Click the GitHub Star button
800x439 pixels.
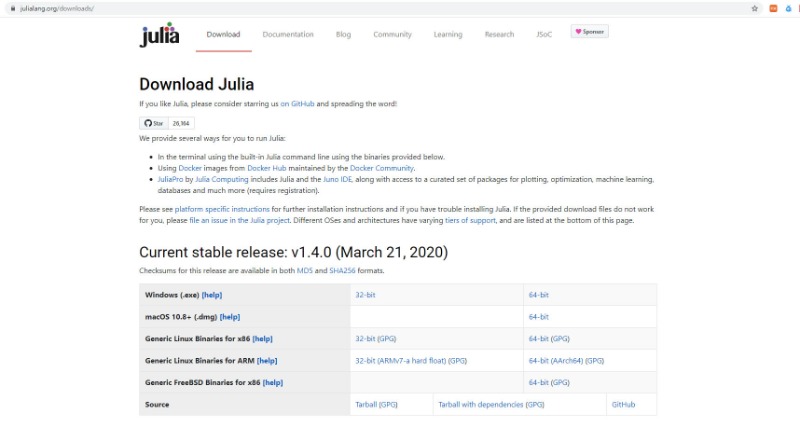click(154, 123)
